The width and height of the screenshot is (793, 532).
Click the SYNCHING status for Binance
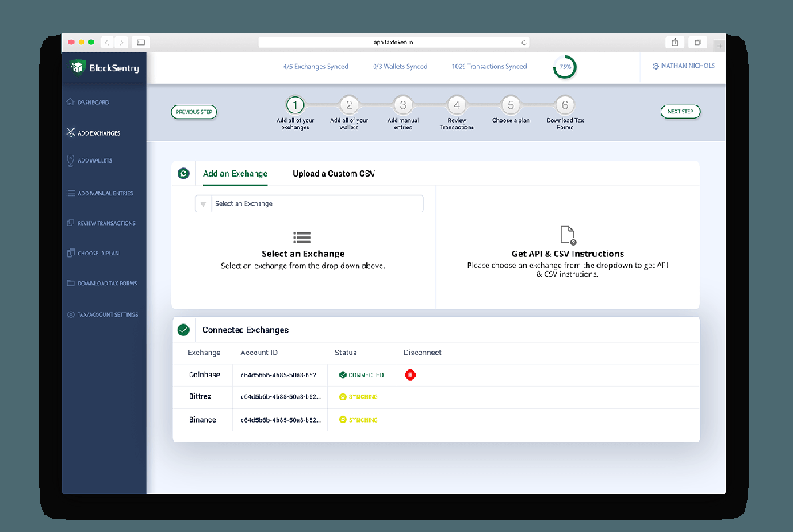point(358,420)
